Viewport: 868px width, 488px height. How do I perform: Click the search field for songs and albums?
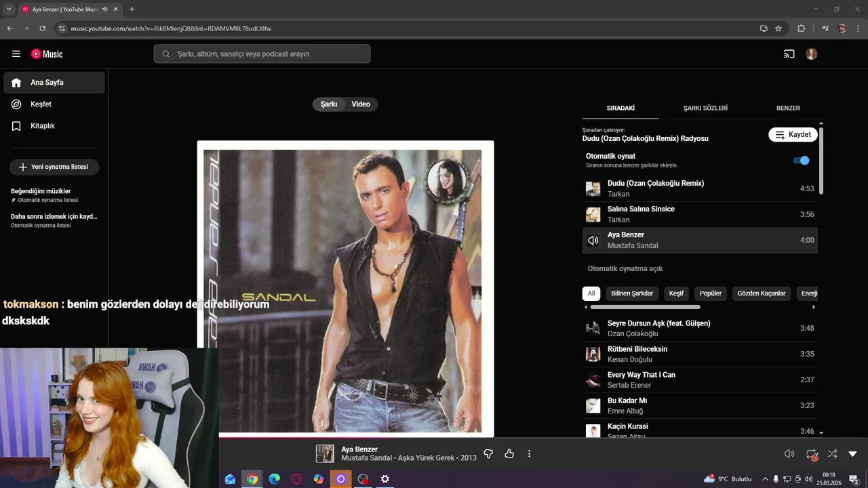point(262,54)
